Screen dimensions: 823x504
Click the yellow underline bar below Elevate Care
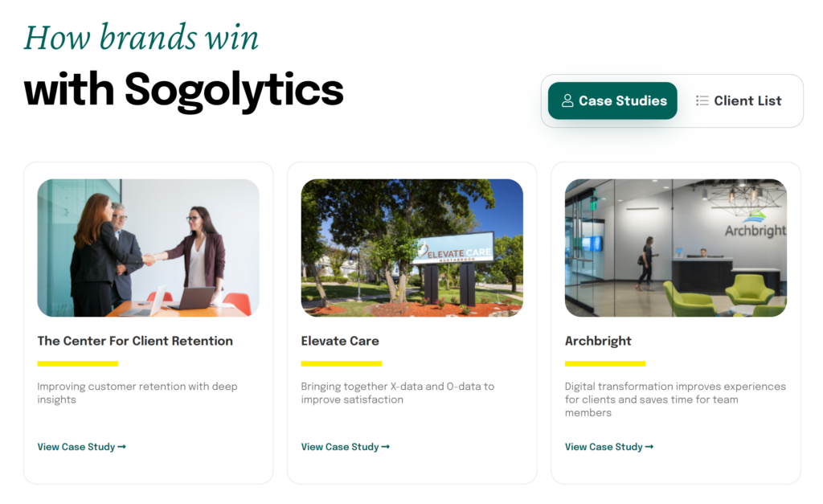pyautogui.click(x=341, y=364)
